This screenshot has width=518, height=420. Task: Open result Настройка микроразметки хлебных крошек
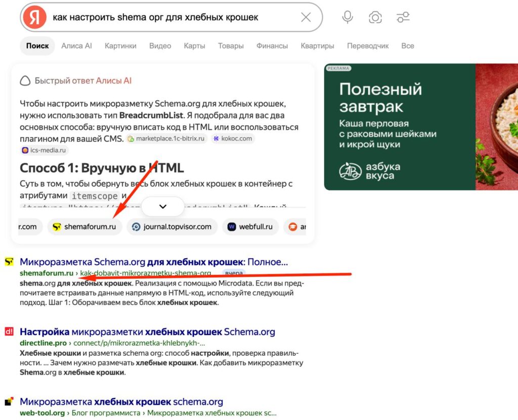147,332
